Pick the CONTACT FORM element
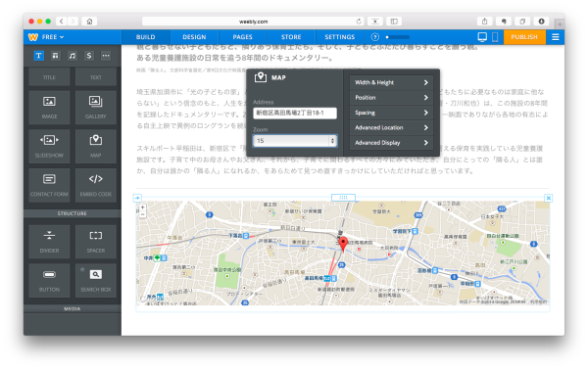This screenshot has width=588, height=369. click(49, 185)
